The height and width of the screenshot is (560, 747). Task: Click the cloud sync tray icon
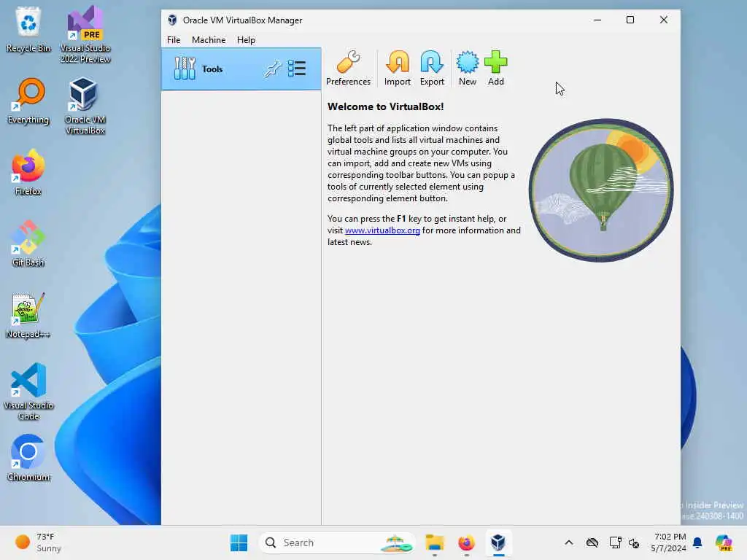click(x=592, y=542)
